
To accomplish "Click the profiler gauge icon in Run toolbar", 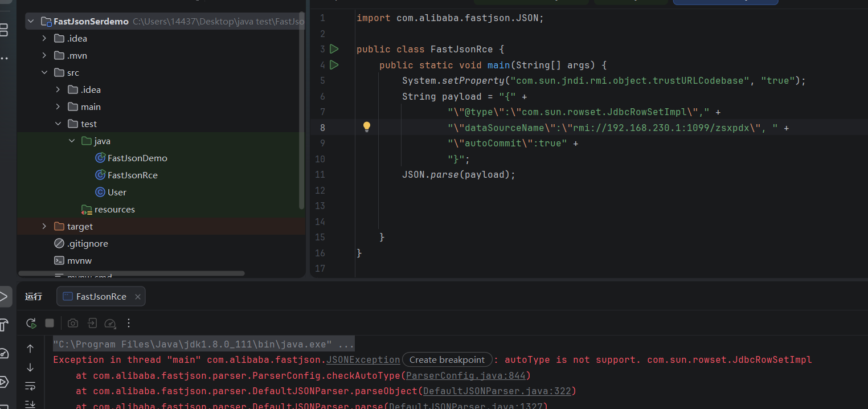I will (x=110, y=323).
